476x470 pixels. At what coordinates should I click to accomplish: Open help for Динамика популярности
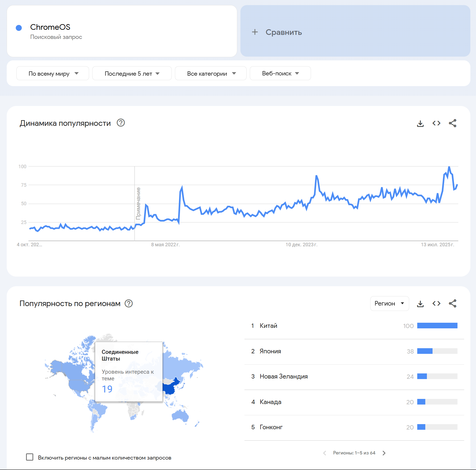pos(121,123)
